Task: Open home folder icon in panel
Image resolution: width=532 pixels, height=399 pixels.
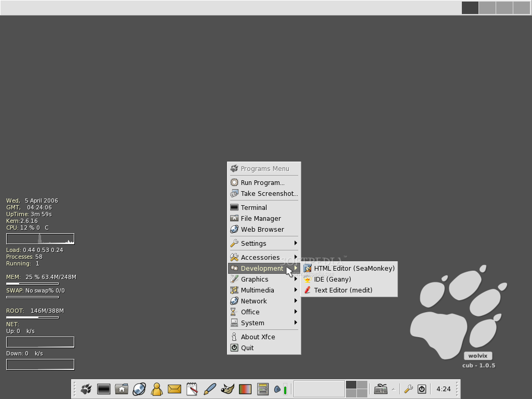Action: [x=122, y=389]
